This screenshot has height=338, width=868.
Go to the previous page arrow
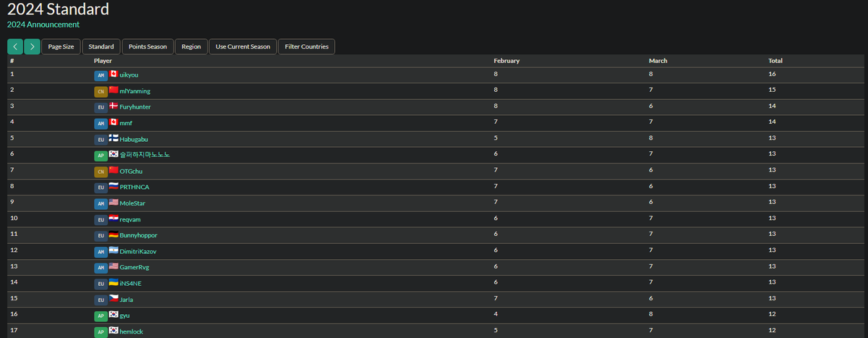point(15,46)
